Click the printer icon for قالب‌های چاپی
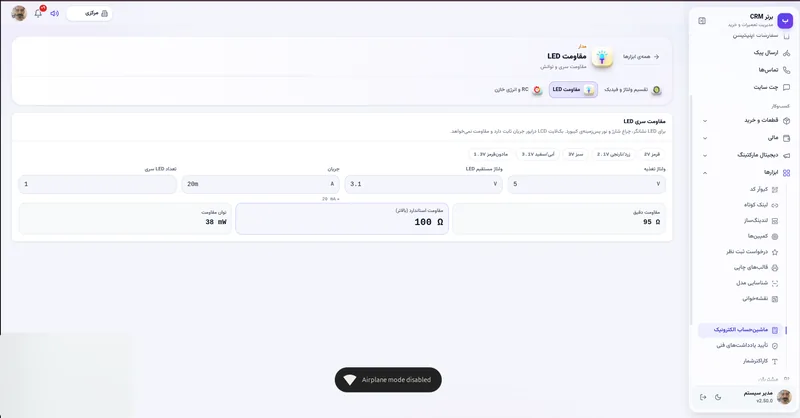 coord(775,267)
